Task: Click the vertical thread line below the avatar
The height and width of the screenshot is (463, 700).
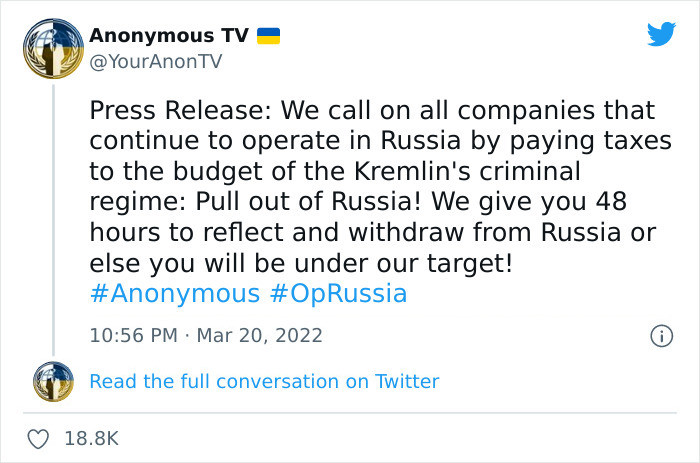Action: pos(54,220)
